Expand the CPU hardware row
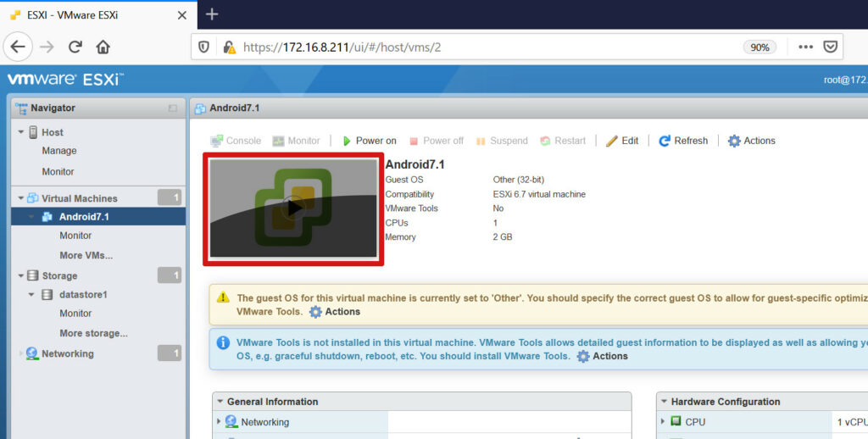Screen dimensions: 868x439 pyautogui.click(x=663, y=422)
